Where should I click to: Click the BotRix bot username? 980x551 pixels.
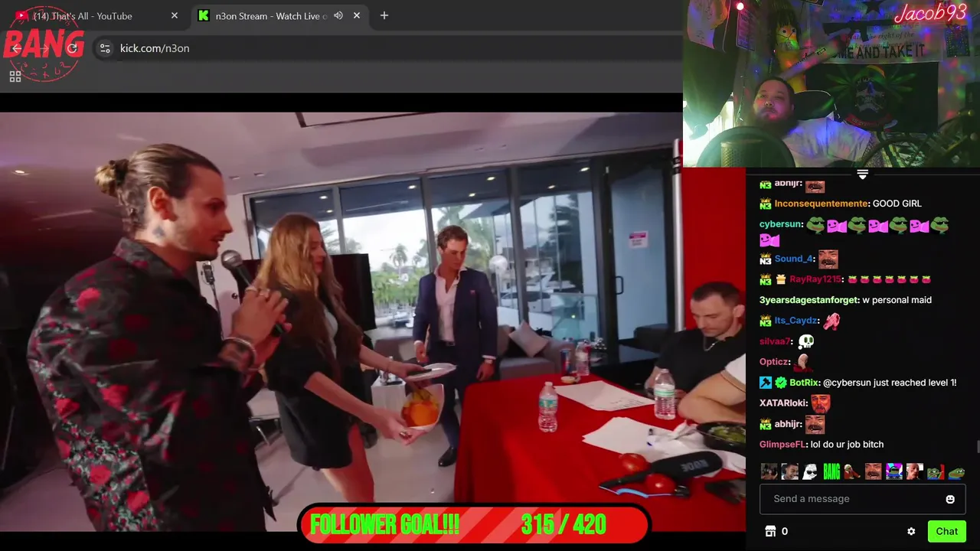pyautogui.click(x=805, y=383)
